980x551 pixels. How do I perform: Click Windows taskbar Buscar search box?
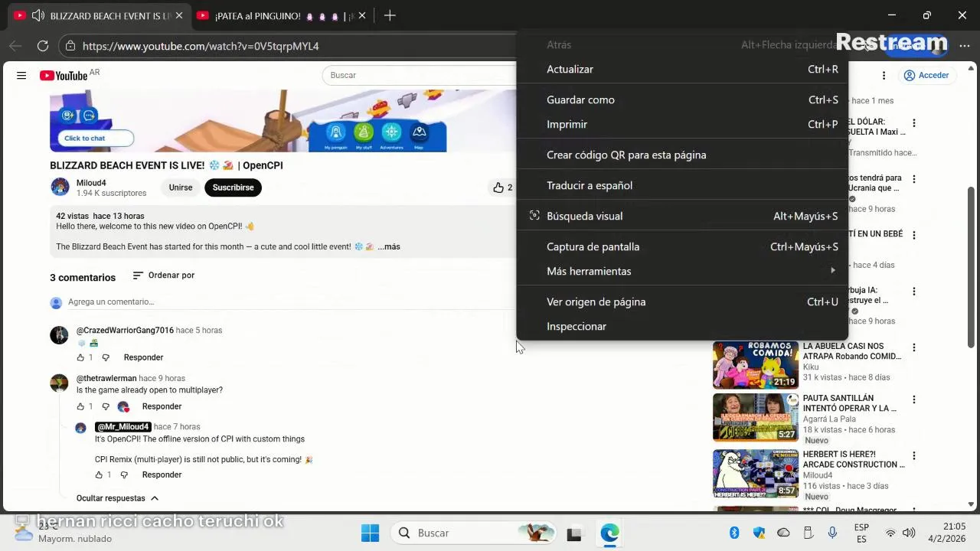(x=474, y=533)
